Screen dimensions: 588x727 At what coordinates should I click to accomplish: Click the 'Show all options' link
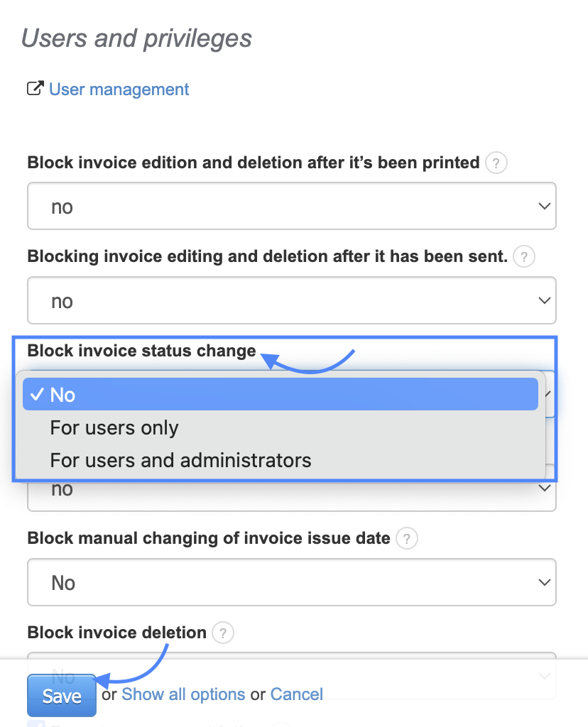click(x=183, y=694)
